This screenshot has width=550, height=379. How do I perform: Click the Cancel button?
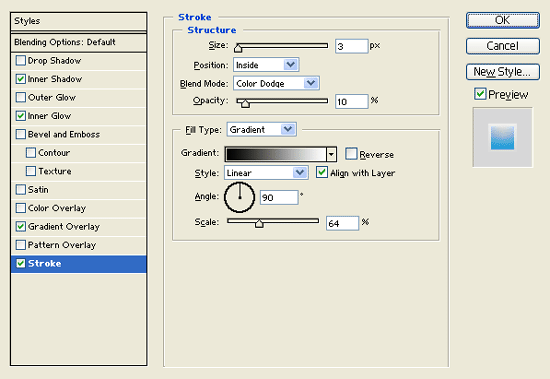point(503,46)
